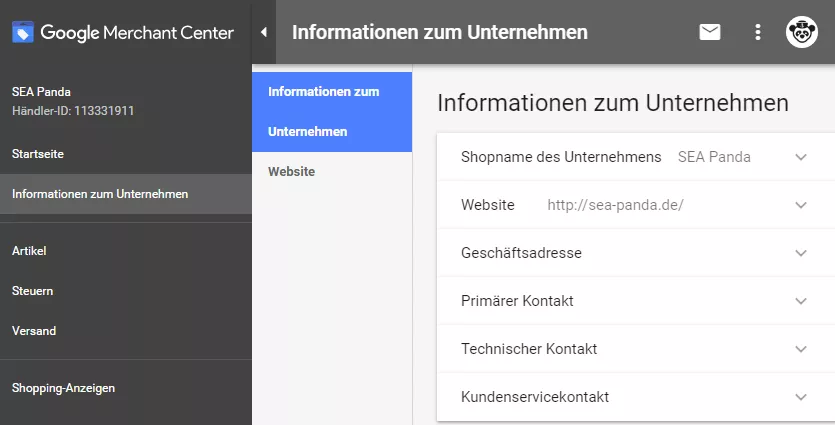Open the mail notifications icon
Viewport: 835px width, 425px height.
pyautogui.click(x=710, y=32)
